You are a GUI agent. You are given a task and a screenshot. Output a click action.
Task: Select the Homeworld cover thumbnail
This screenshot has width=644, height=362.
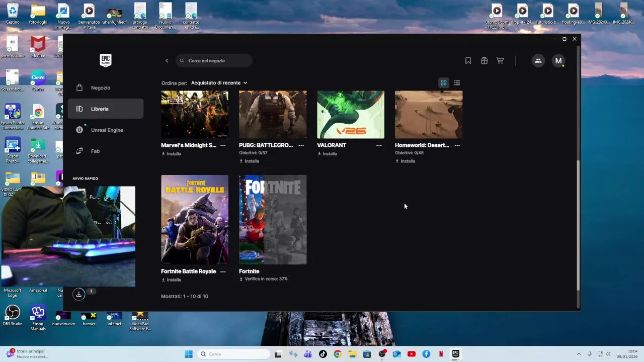[429, 115]
